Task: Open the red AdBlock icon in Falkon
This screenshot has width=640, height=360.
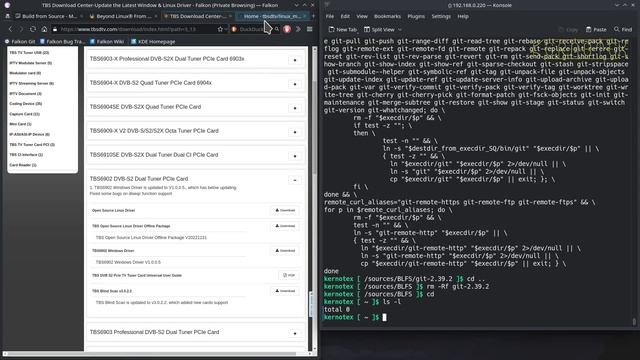Action: coord(287,29)
